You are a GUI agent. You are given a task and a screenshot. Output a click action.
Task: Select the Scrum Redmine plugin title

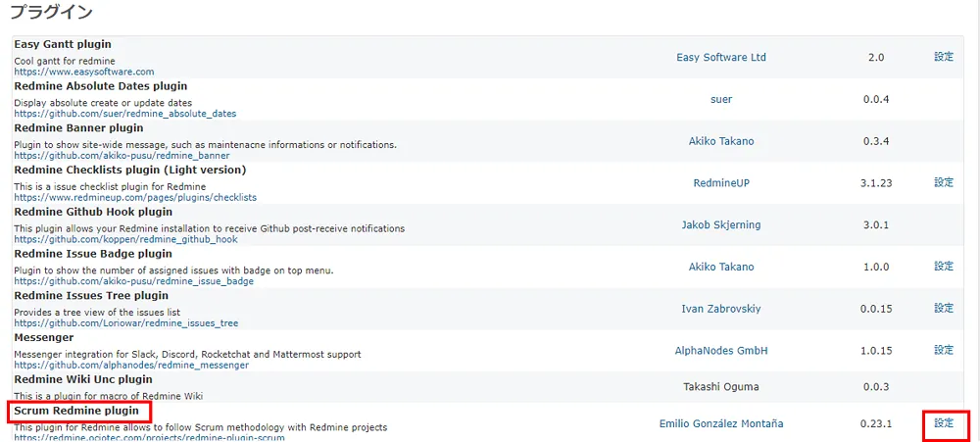[x=76, y=412]
